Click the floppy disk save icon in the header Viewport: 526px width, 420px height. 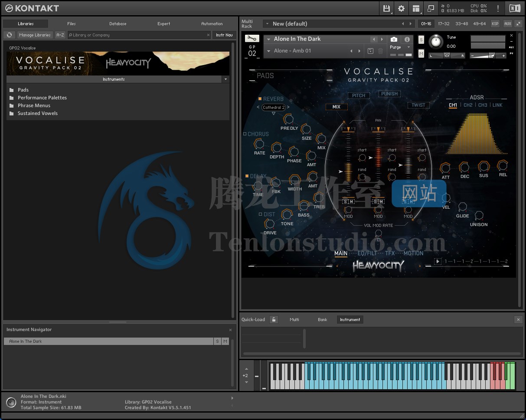[386, 8]
